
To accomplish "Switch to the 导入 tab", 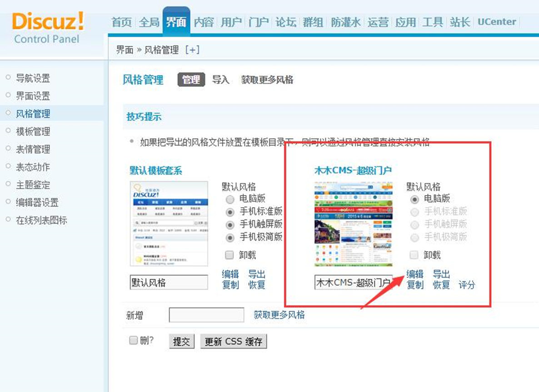I will click(x=221, y=79).
